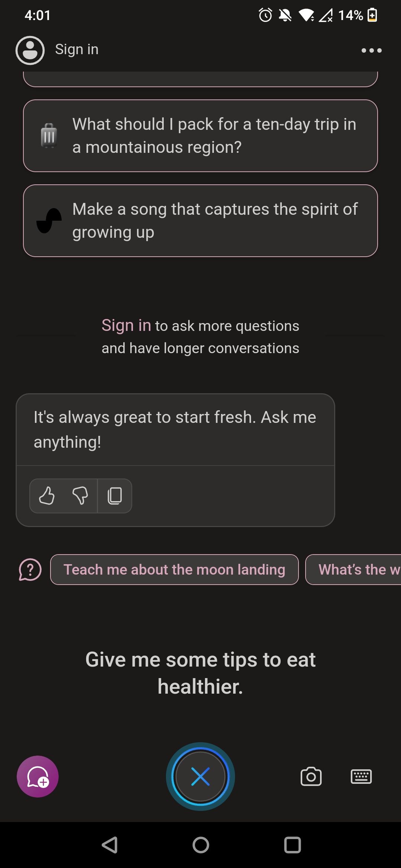Tap the suggested questions help icon
This screenshot has width=401, height=868.
coord(30,569)
